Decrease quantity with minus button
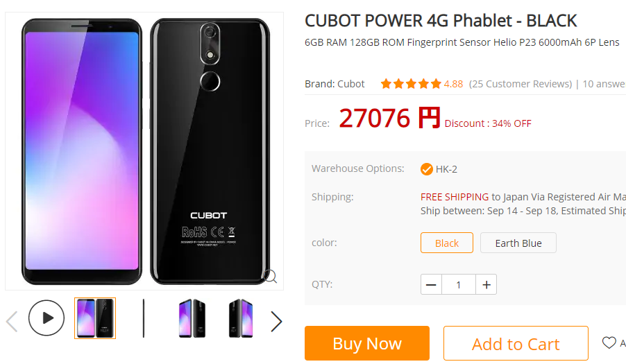Screen dimensions: 626x364 (431, 285)
